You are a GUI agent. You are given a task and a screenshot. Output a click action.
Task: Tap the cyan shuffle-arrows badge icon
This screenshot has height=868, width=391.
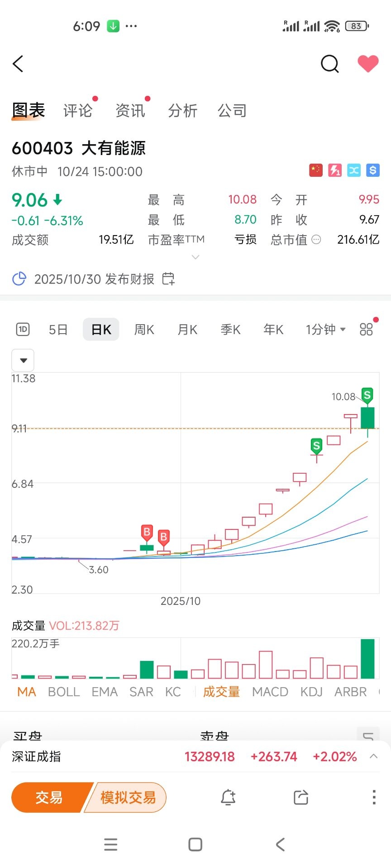pos(354,170)
